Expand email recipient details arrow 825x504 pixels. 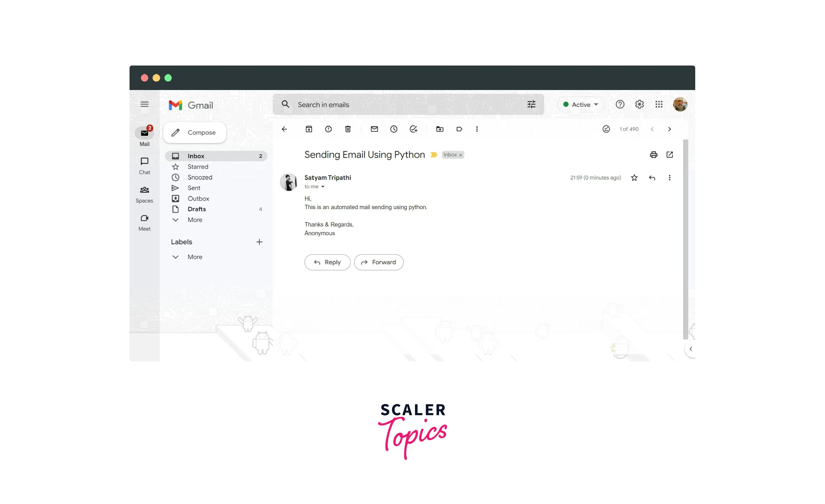click(x=322, y=187)
